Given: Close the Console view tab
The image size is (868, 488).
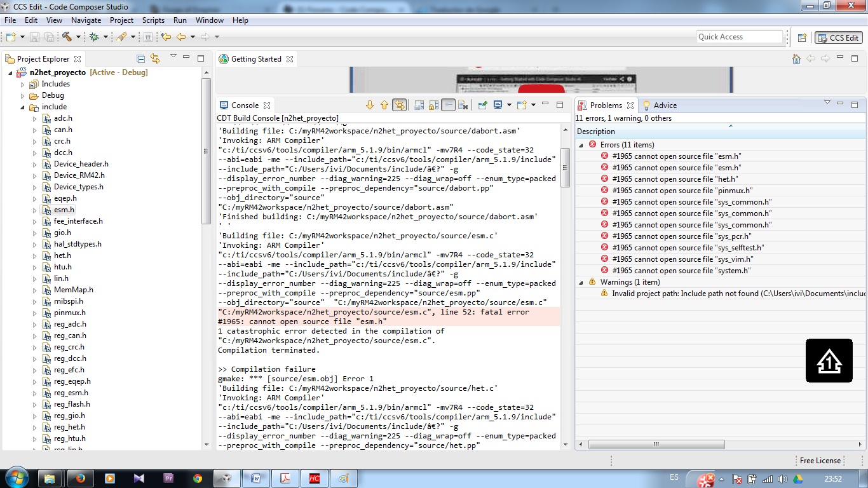Looking at the screenshot, I should [267, 105].
